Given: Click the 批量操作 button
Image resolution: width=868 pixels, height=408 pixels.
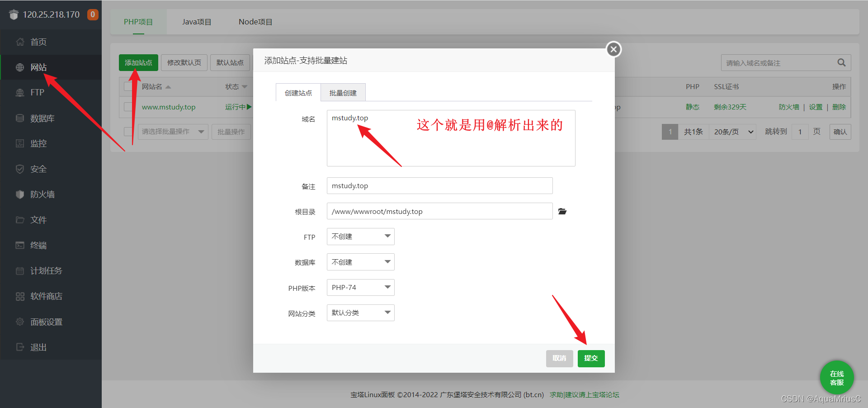Looking at the screenshot, I should [231, 132].
